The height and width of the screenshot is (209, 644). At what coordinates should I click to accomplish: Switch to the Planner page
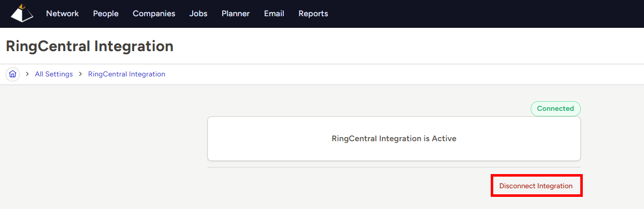[x=236, y=14]
